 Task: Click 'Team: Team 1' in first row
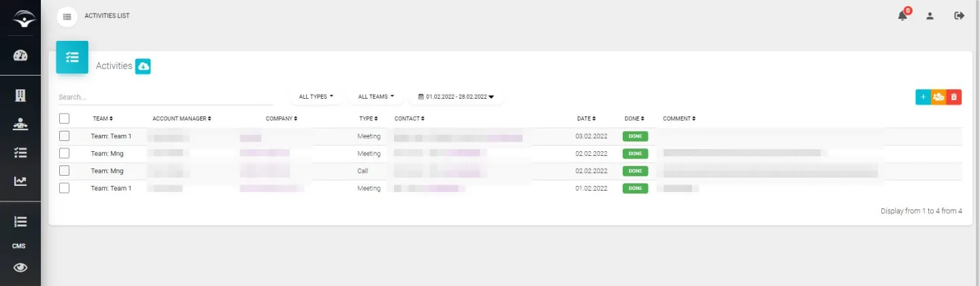(111, 136)
